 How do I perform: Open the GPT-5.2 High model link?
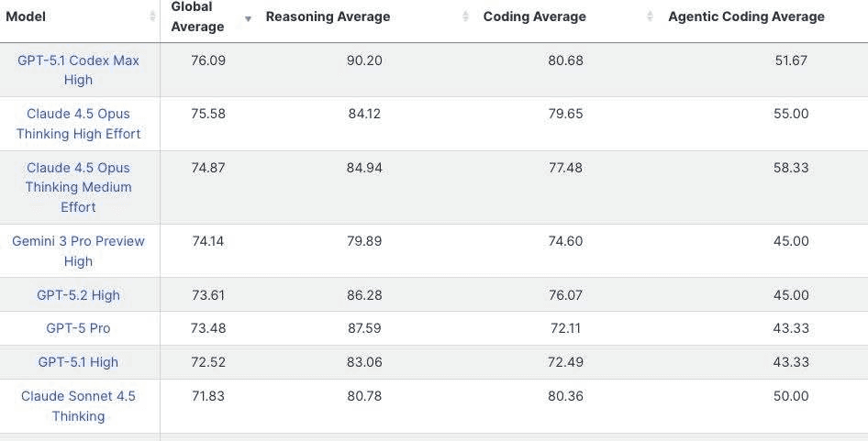(x=78, y=295)
